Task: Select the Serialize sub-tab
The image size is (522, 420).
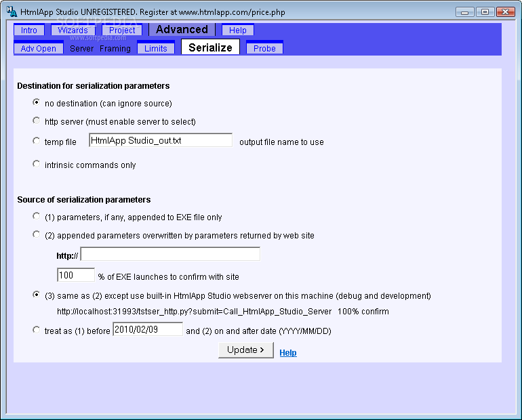Action: pyautogui.click(x=210, y=47)
